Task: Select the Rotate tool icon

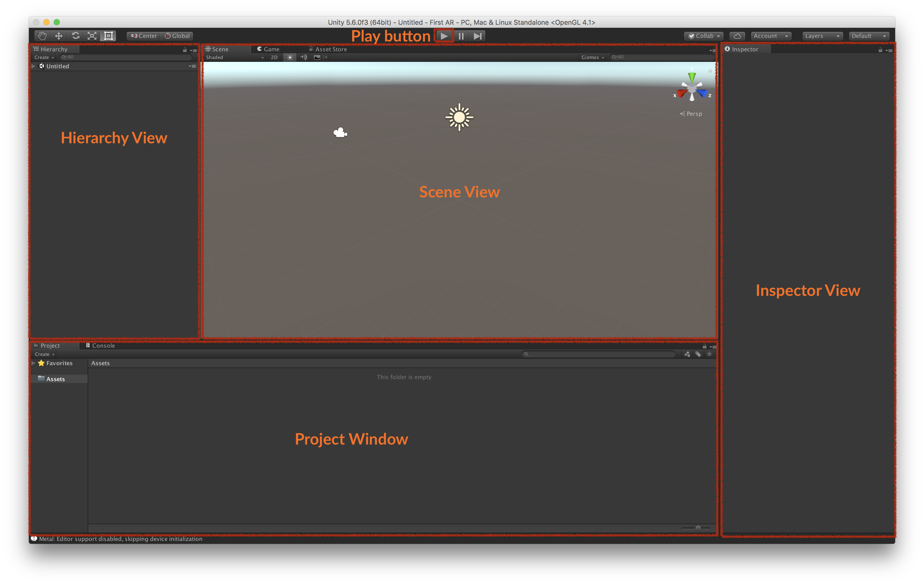Action: tap(76, 36)
